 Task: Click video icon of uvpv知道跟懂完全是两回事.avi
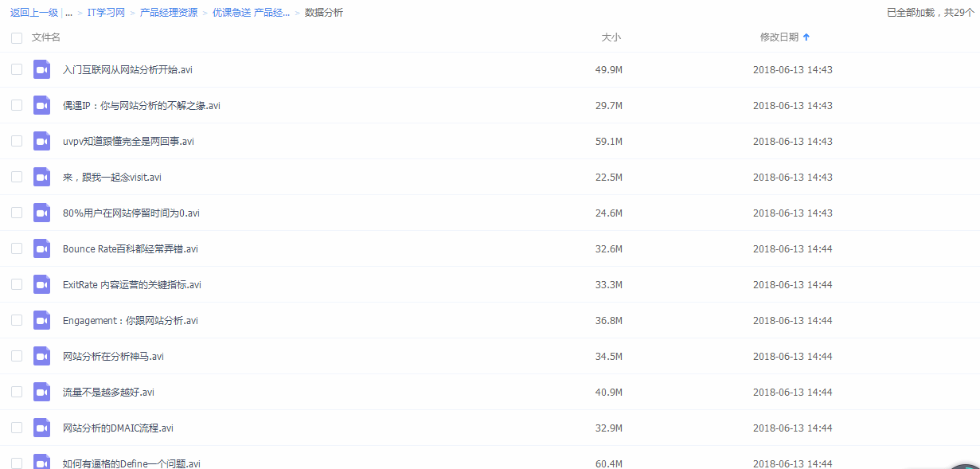coord(42,142)
